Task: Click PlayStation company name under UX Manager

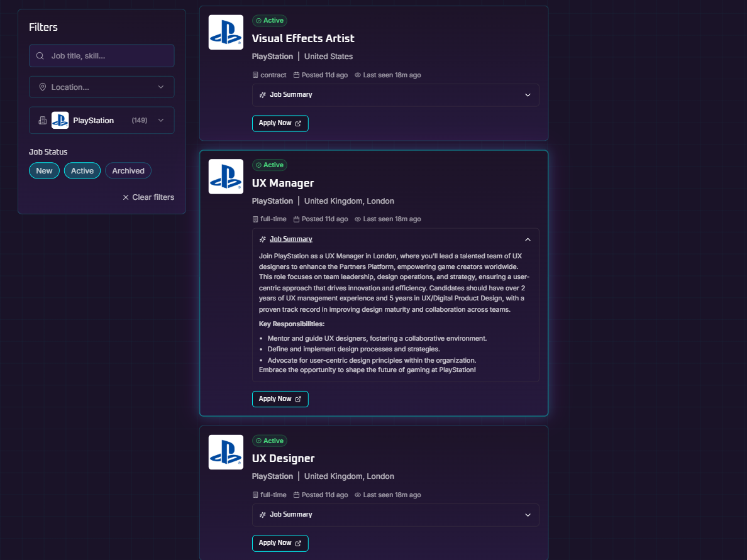Action: pos(272,201)
